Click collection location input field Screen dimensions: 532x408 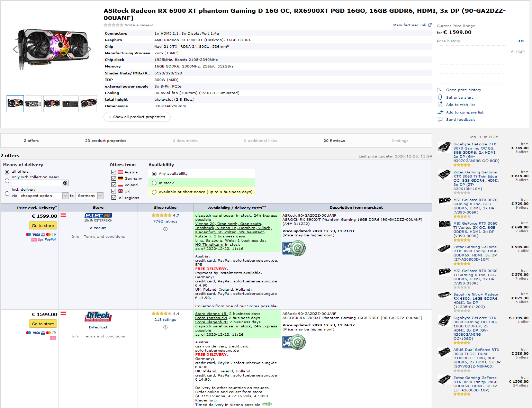[37, 183]
